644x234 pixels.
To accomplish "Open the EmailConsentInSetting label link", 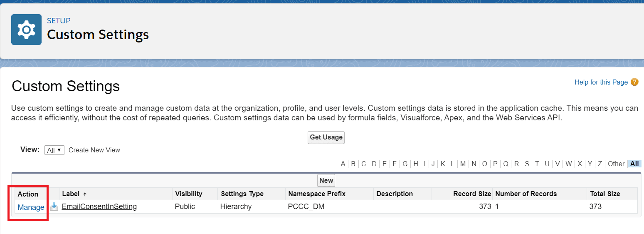I will pos(99,207).
